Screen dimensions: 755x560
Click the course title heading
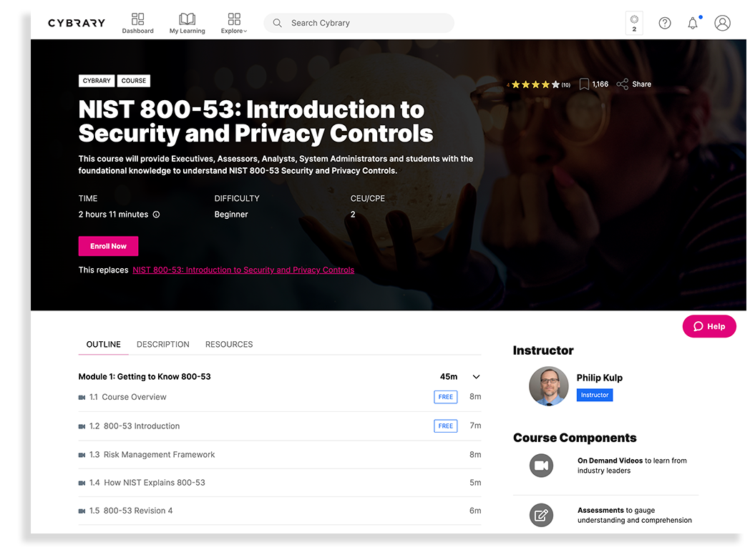[x=255, y=122]
